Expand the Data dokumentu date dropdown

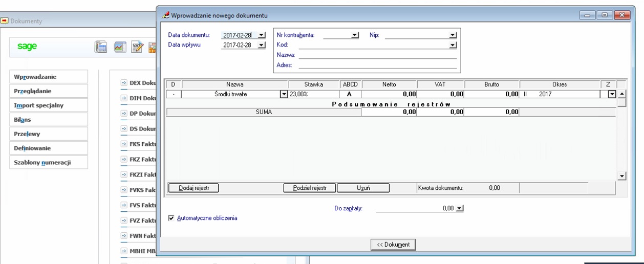(x=262, y=35)
